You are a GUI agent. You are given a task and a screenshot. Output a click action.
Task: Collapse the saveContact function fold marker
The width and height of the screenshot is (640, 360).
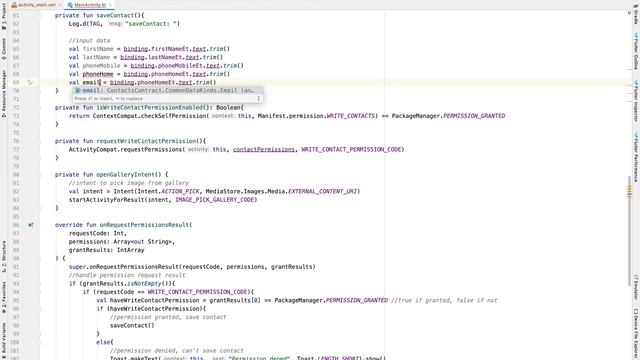click(x=40, y=16)
